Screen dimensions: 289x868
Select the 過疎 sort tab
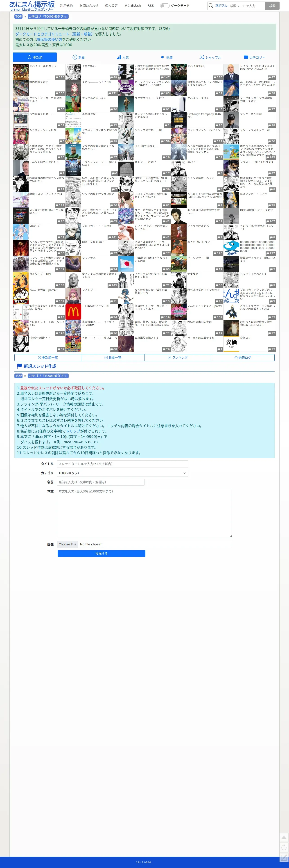166,57
